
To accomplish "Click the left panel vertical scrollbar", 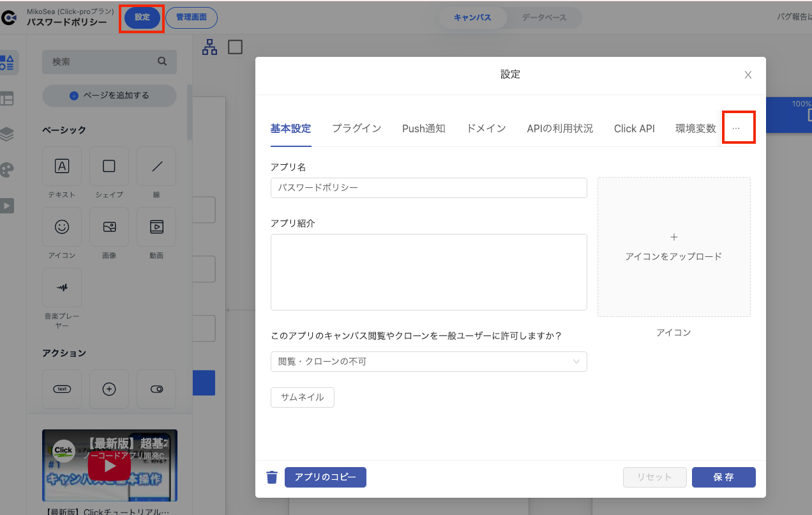I will [x=189, y=112].
